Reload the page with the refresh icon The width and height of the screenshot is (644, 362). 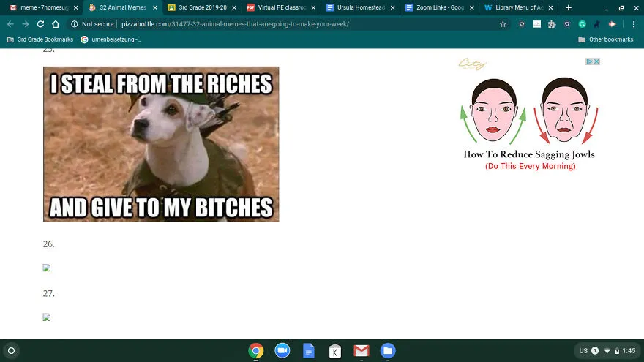(40, 24)
